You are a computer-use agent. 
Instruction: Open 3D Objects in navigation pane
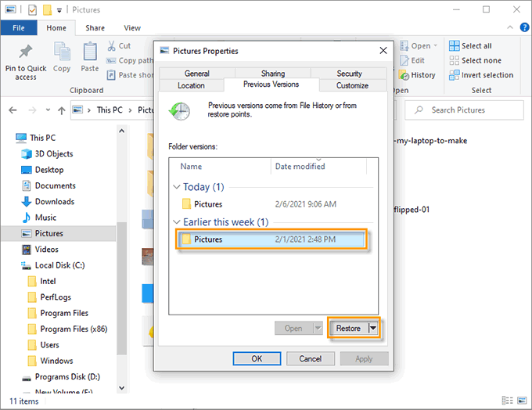47,153
